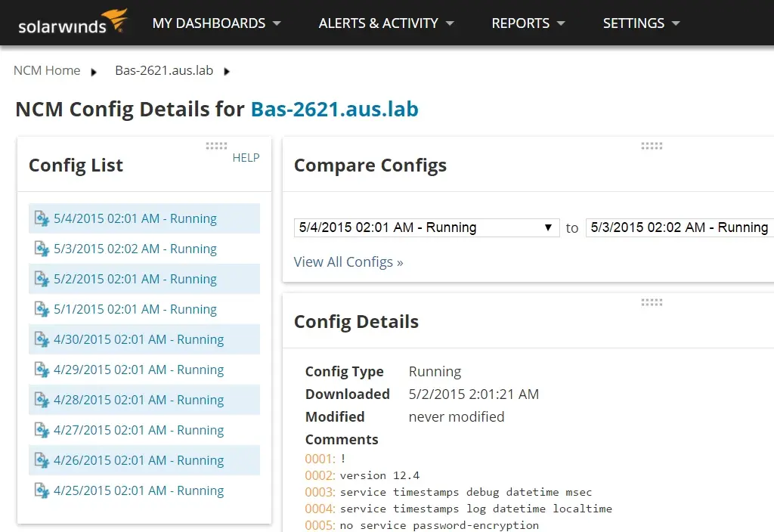Image resolution: width=774 pixels, height=532 pixels.
Task: Click the drag handle on Compare Configs panel
Action: [x=652, y=146]
